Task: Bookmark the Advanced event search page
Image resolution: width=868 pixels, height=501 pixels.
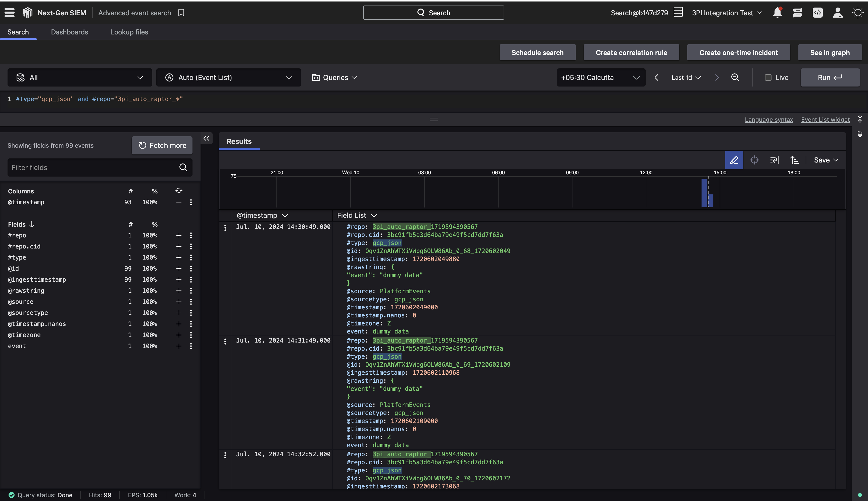Action: [x=181, y=12]
